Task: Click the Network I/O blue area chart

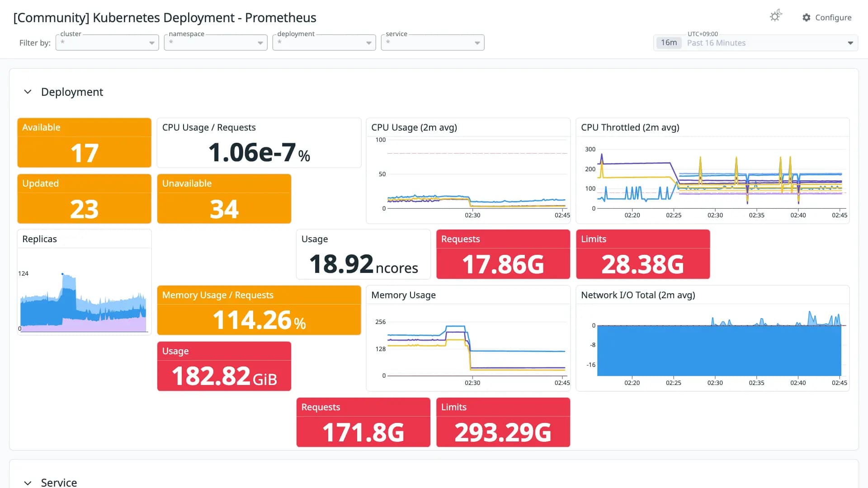Action: 719,350
